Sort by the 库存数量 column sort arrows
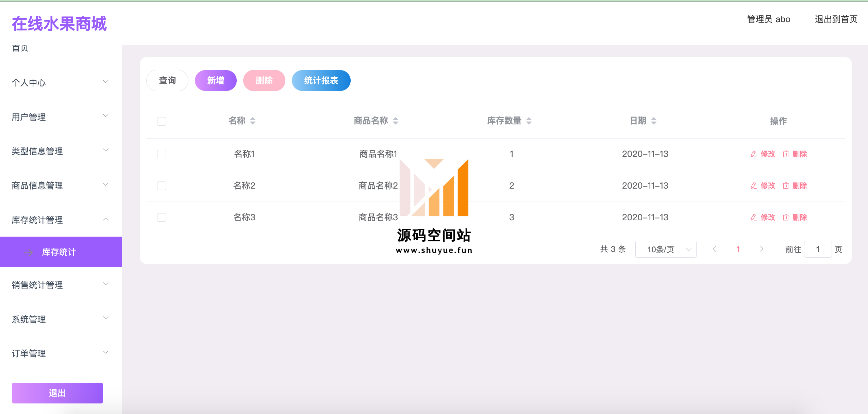868x414 pixels. point(529,121)
